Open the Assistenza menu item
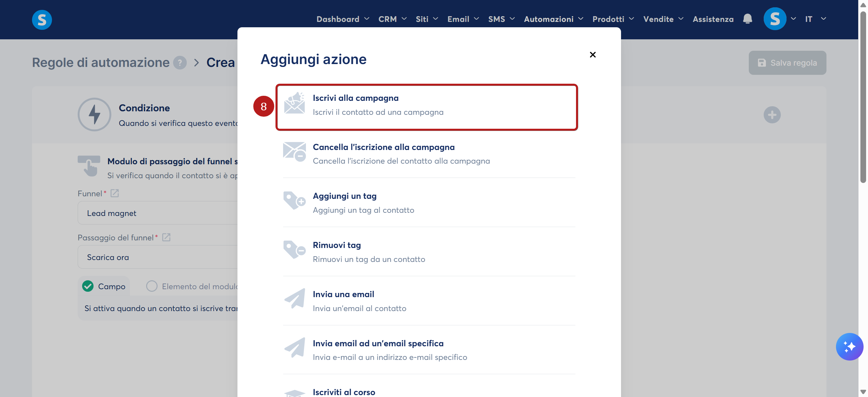This screenshot has width=868, height=397. click(713, 19)
